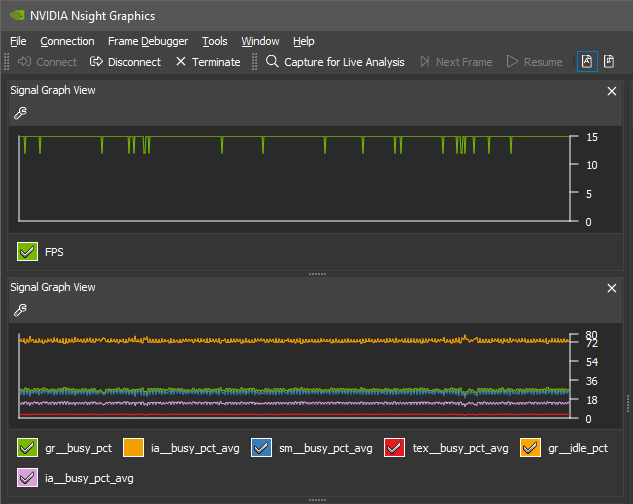The image size is (633, 504).
Task: Open the Tools menu
Action: 215,41
